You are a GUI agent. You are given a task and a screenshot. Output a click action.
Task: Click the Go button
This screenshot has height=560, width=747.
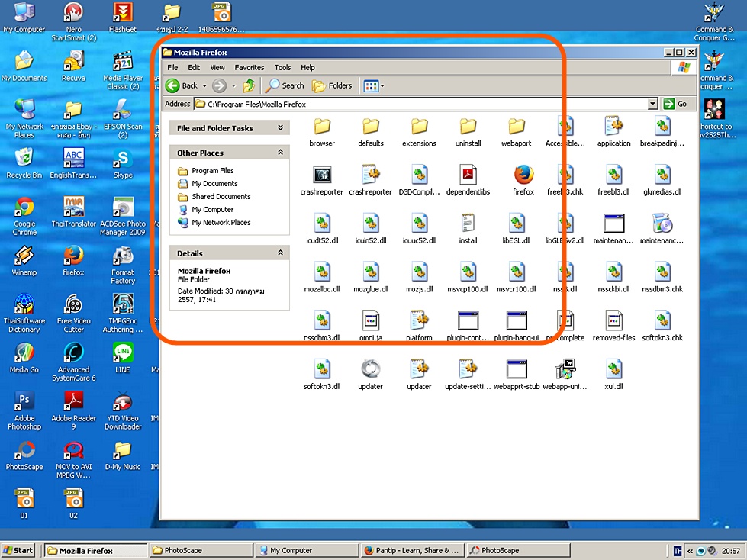[x=675, y=104]
